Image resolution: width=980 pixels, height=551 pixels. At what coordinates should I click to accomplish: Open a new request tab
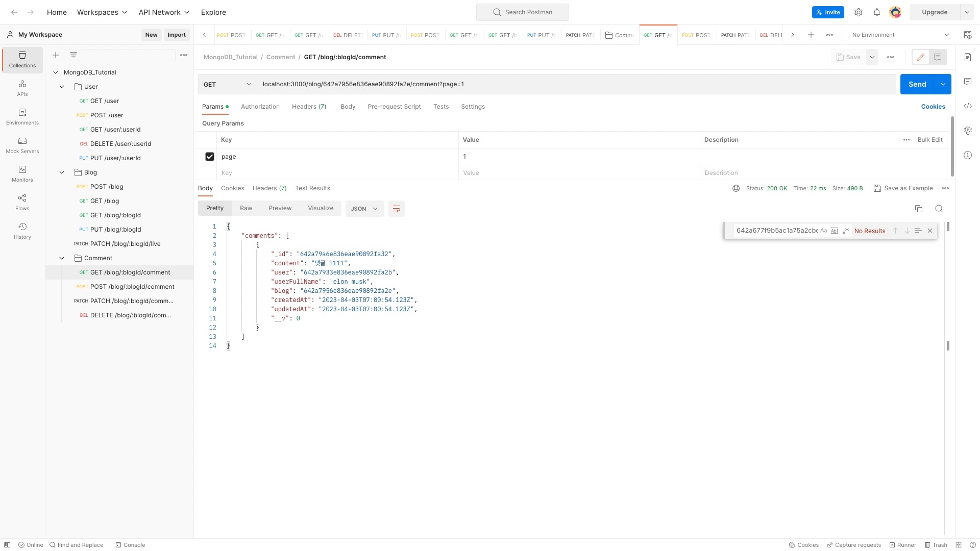click(x=811, y=35)
